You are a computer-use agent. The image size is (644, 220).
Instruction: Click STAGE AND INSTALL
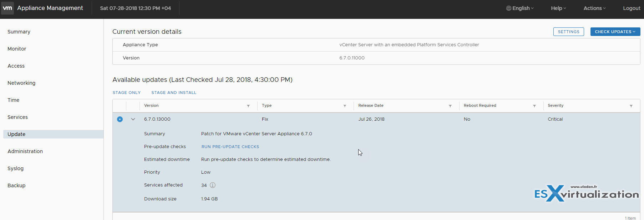click(174, 93)
